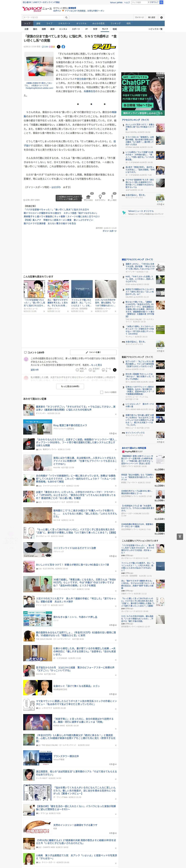The width and height of the screenshot is (186, 868).
Task: Select the 地域 category tab
Action: click(115, 29)
